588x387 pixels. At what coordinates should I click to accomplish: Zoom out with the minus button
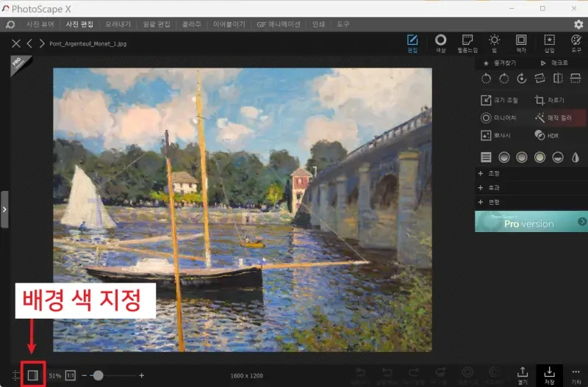(84, 375)
